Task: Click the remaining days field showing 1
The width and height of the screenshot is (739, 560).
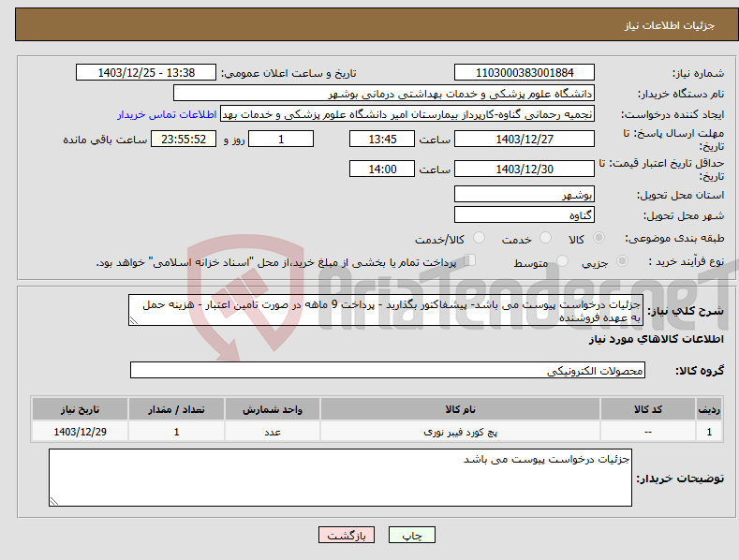Action: point(281,139)
